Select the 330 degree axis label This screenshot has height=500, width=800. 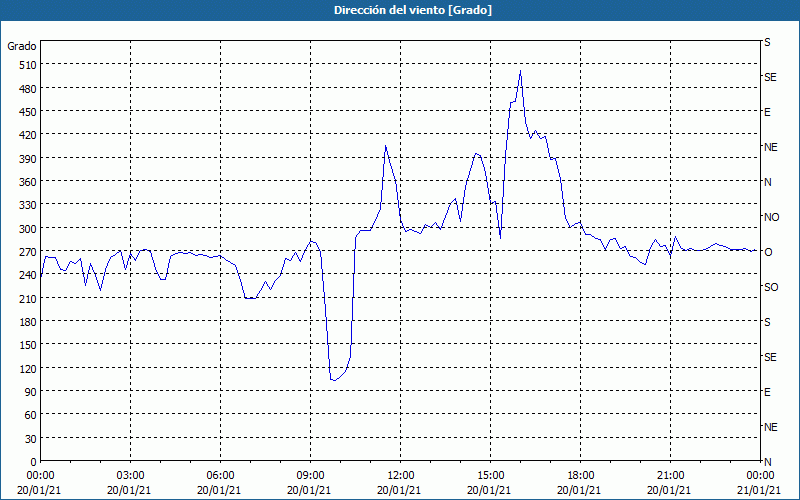28,205
